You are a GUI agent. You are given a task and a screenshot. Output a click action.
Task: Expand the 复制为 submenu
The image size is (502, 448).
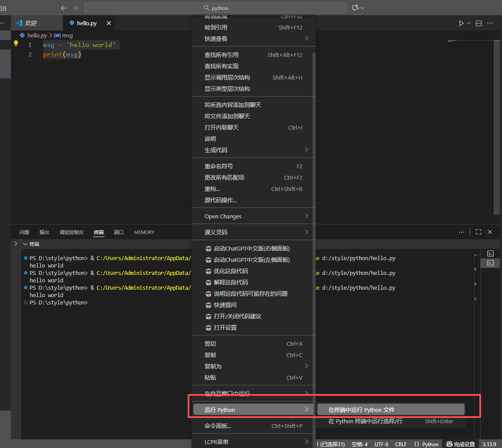pos(253,366)
